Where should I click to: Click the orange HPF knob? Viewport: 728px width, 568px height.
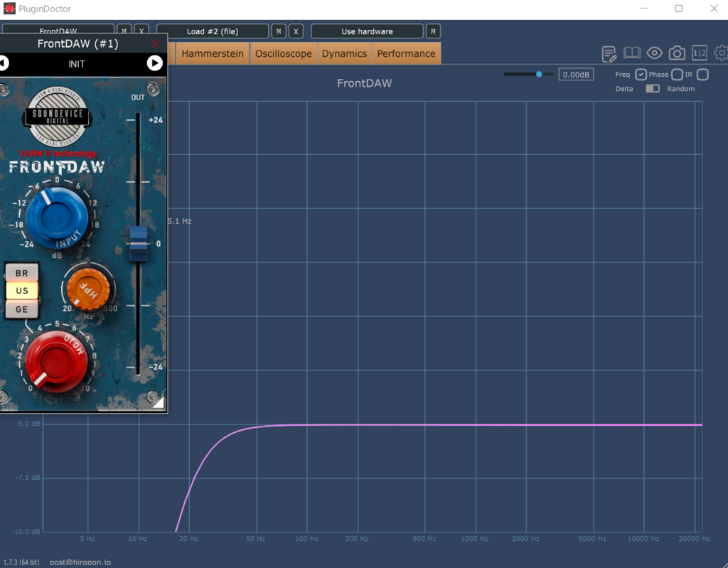click(88, 289)
